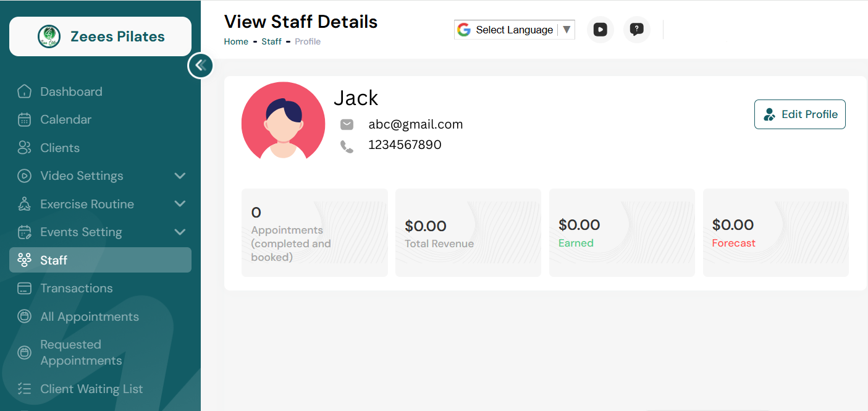Screen dimensions: 868x411
Task: Click the Dashboard home icon
Action: pos(24,91)
